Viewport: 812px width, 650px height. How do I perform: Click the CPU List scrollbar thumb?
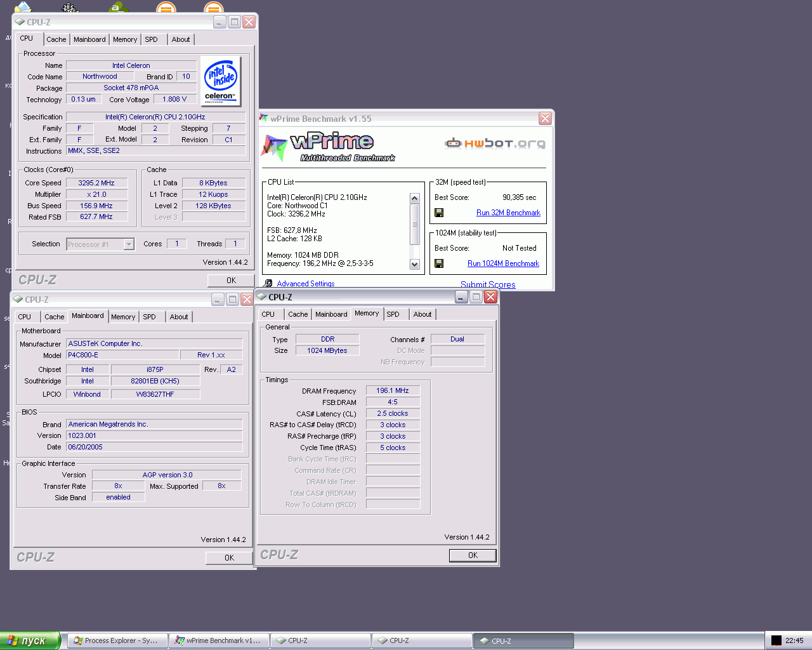(x=415, y=224)
